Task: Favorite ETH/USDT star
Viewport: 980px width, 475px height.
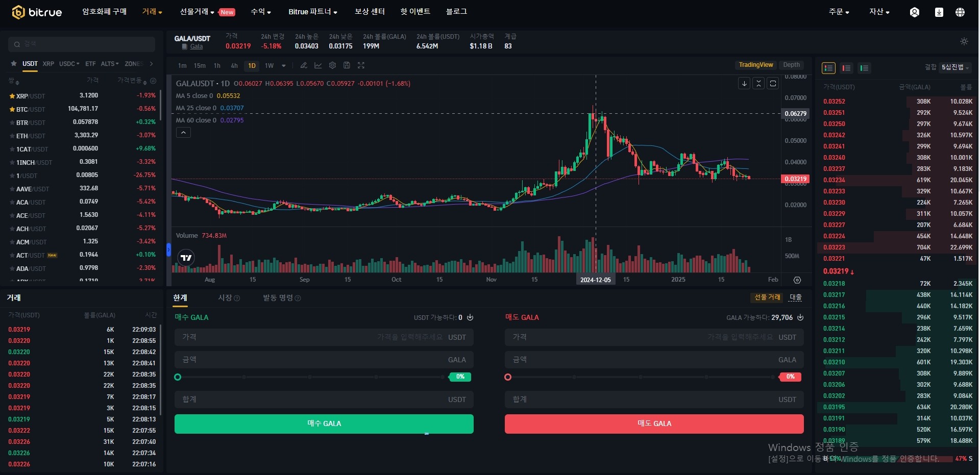Action: (x=12, y=136)
